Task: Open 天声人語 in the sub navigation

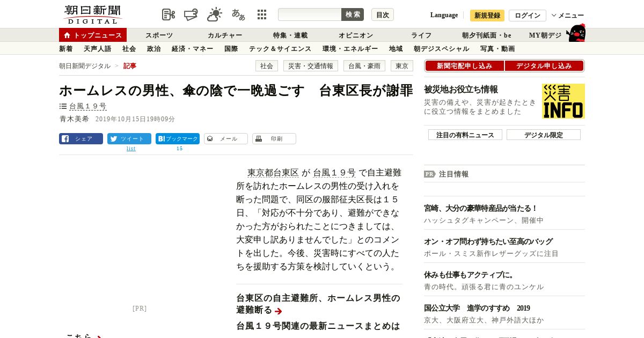Action: coord(97,48)
